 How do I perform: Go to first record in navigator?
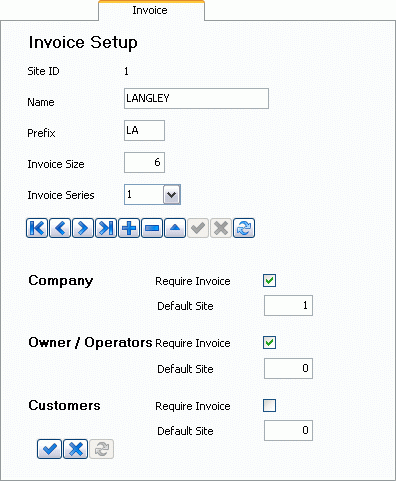click(x=37, y=228)
